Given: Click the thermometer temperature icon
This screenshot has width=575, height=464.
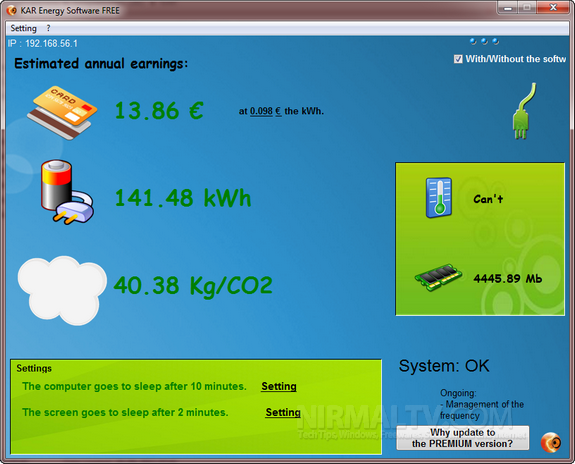Looking at the screenshot, I should pos(439,198).
